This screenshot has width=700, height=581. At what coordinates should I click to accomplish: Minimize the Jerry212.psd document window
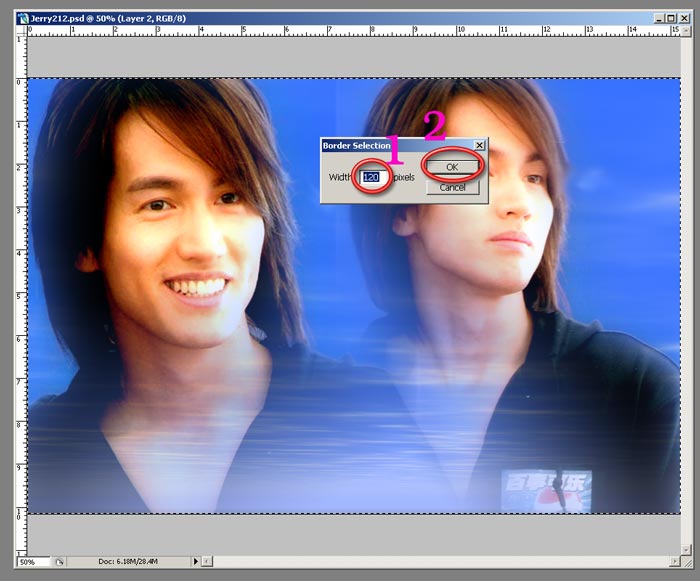(659, 18)
